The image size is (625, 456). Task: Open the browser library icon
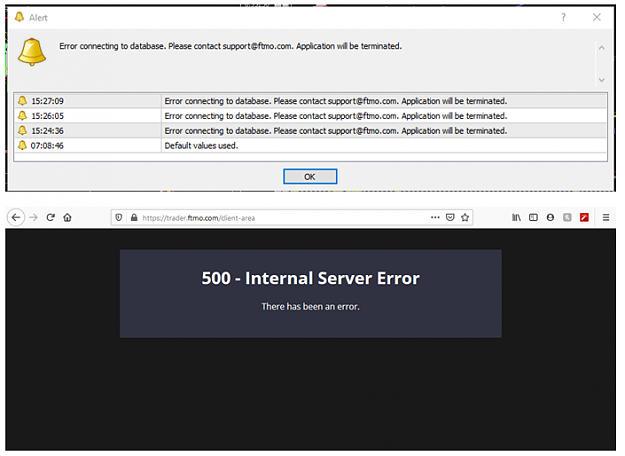pyautogui.click(x=516, y=217)
